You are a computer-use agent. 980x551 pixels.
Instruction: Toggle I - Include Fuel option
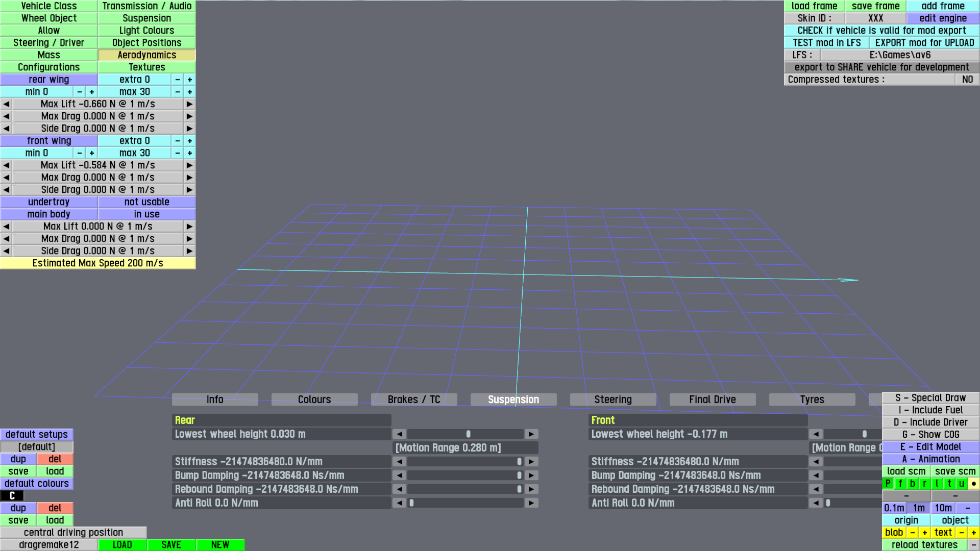[930, 410]
